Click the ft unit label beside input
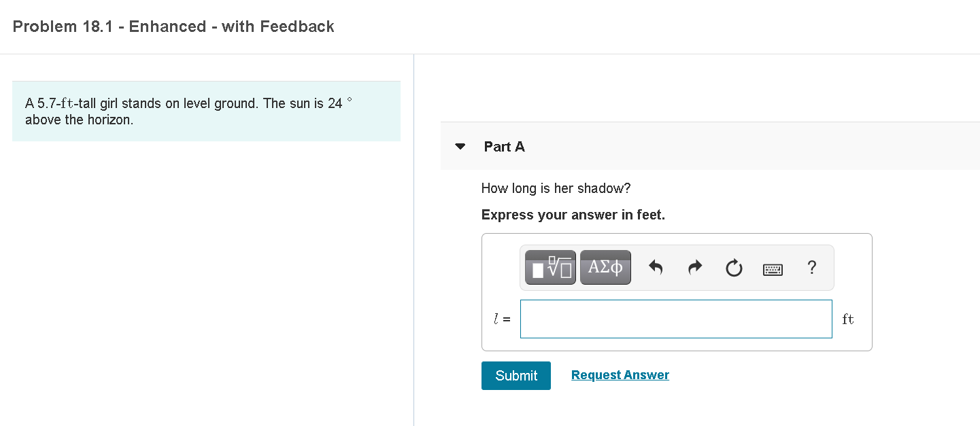 (848, 319)
